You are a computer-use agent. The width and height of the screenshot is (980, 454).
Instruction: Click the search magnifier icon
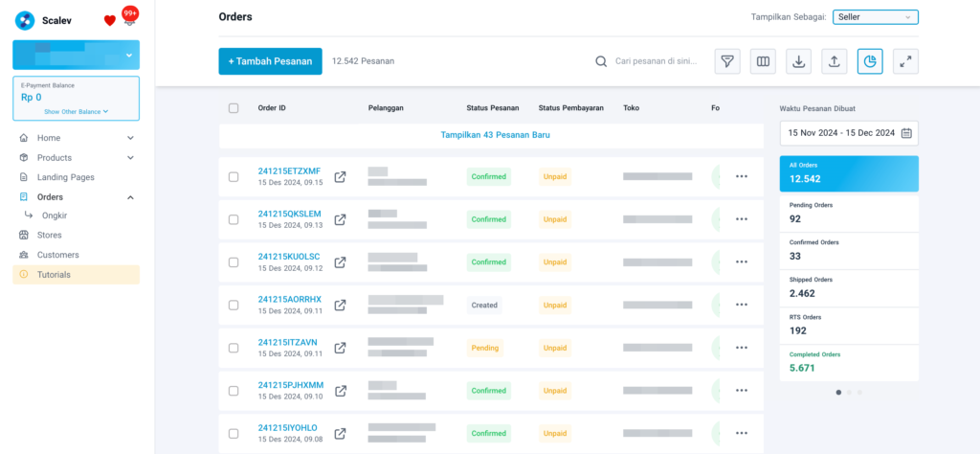pos(601,61)
